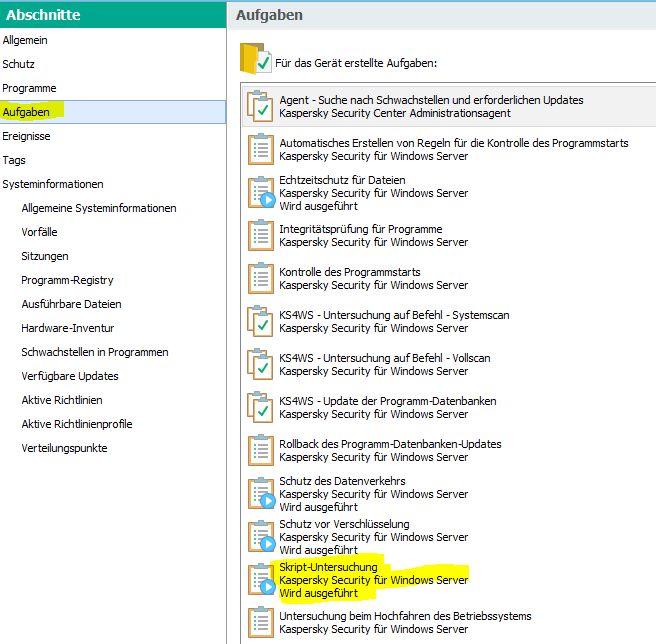The width and height of the screenshot is (656, 644).
Task: Select the Automatisches Erstellen von Regeln task text
Action: [x=454, y=143]
